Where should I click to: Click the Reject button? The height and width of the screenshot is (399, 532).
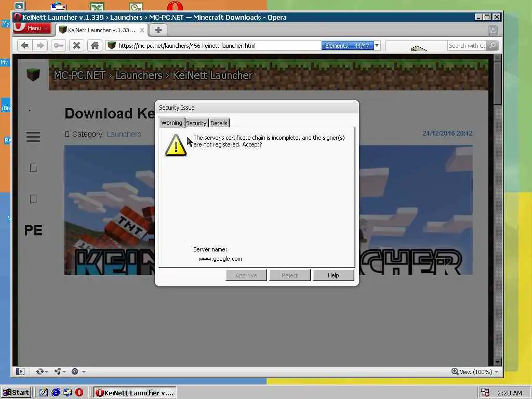pos(290,275)
